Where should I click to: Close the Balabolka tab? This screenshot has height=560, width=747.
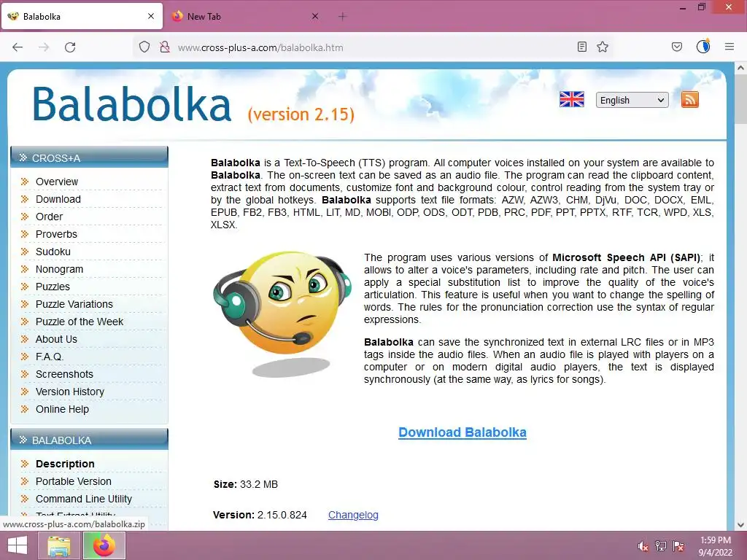[151, 16]
